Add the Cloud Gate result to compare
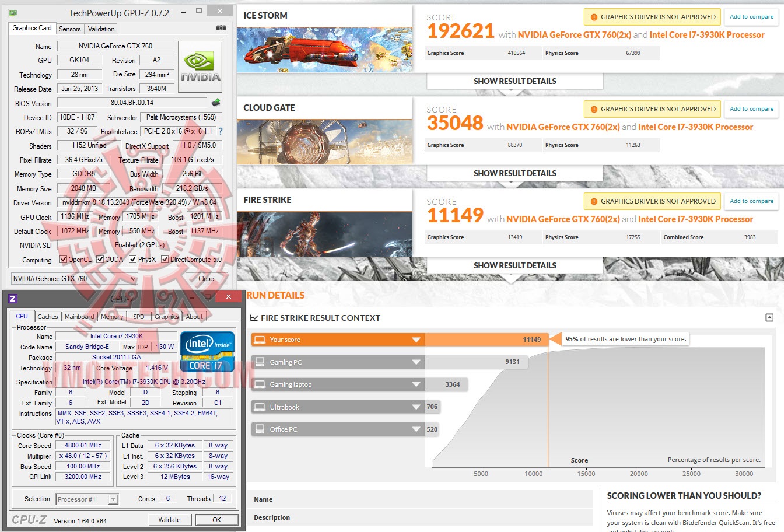 point(752,109)
